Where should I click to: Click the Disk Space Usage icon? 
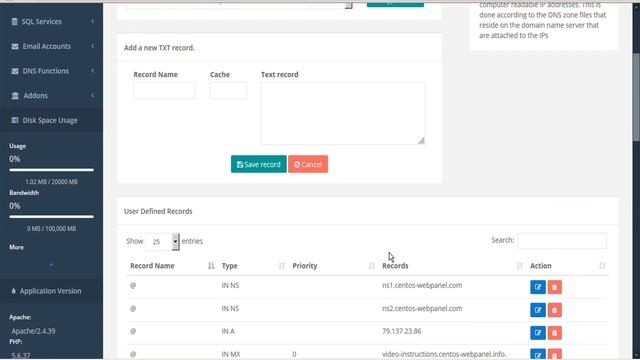[15, 120]
